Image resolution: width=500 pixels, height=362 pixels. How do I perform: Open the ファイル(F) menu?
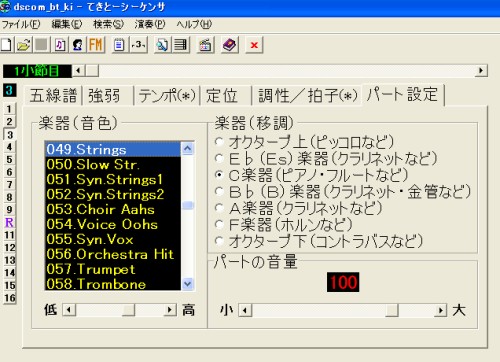tap(21, 24)
